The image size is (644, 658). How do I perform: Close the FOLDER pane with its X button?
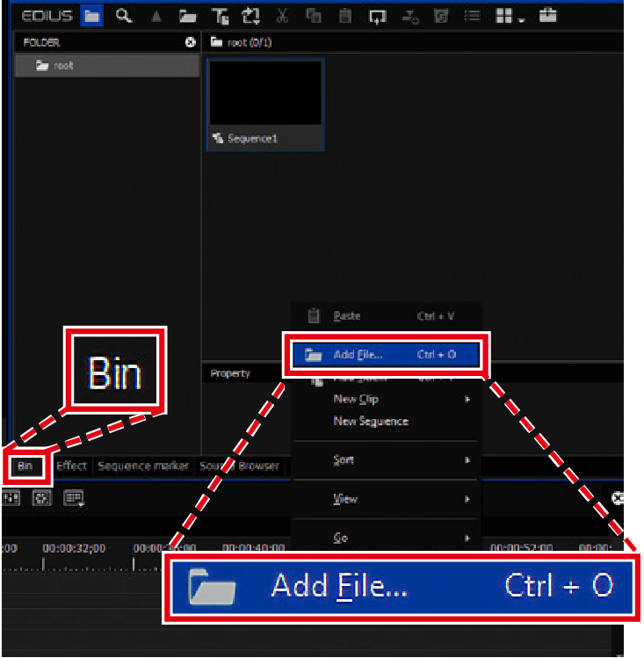191,42
